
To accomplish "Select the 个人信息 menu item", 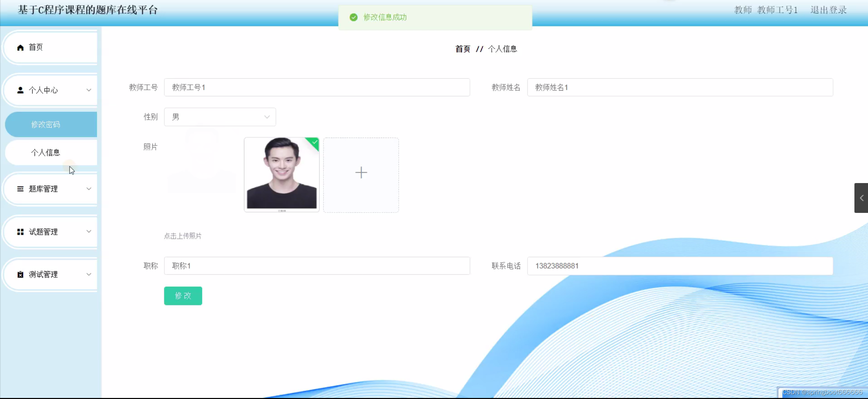I will (46, 153).
